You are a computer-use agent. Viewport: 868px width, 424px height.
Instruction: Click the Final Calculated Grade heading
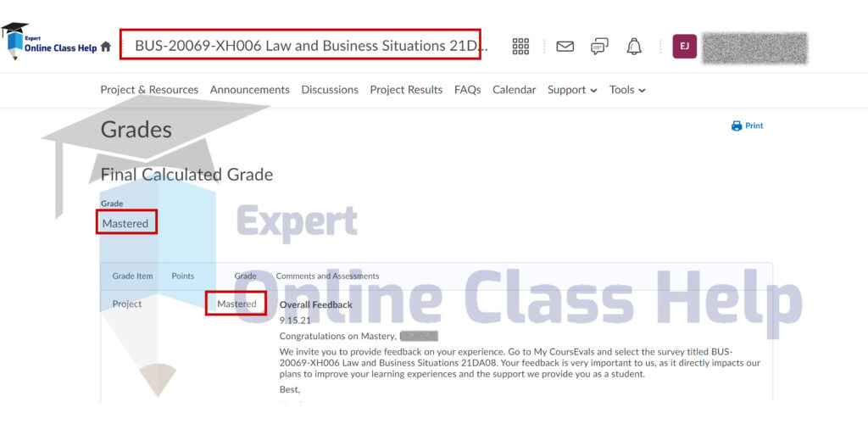coord(186,175)
